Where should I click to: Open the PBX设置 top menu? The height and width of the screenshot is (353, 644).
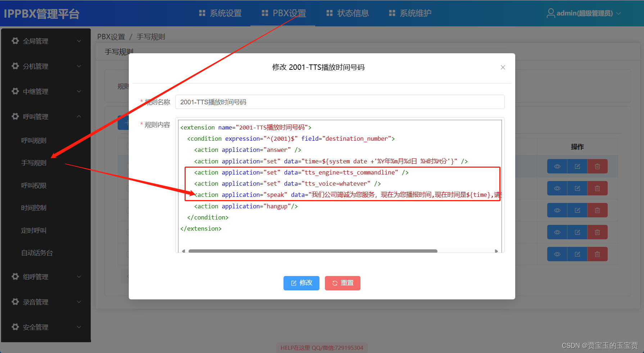284,13
